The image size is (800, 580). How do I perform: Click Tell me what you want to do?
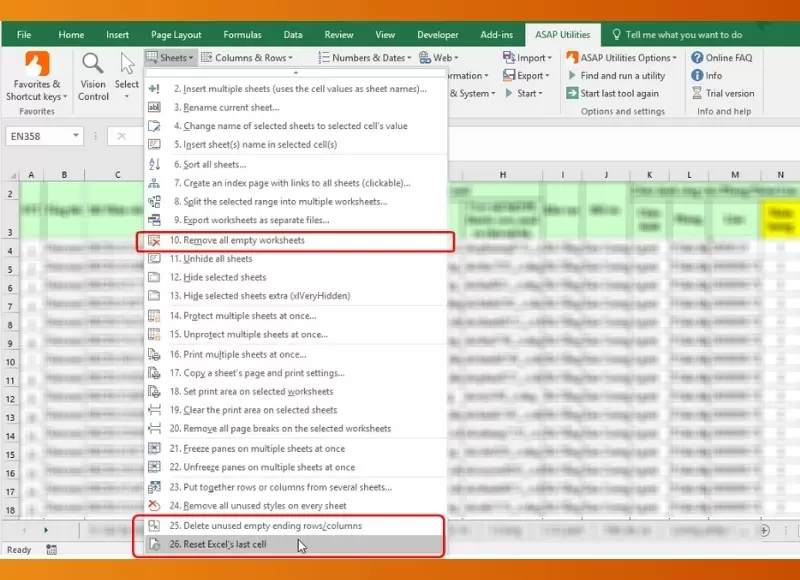coord(677,35)
